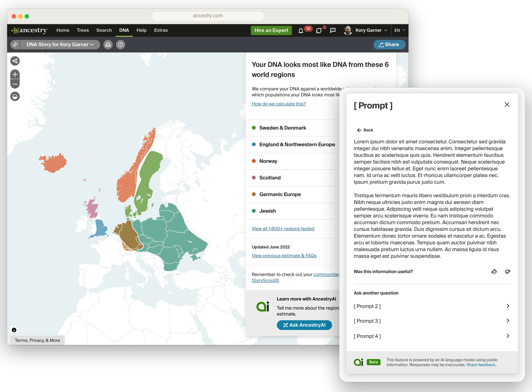Open Prompt 4 question chevron
The image size is (532, 392).
click(x=508, y=336)
